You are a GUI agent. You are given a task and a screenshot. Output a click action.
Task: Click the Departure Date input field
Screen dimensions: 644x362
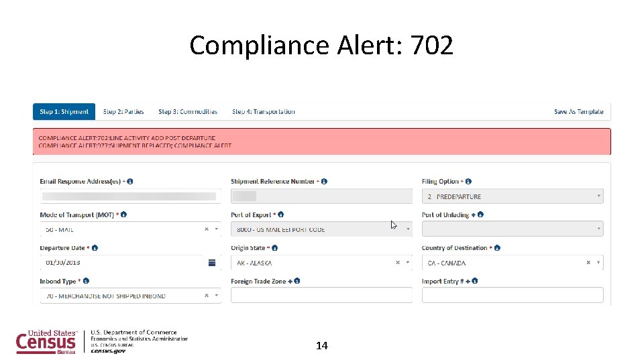(x=121, y=263)
